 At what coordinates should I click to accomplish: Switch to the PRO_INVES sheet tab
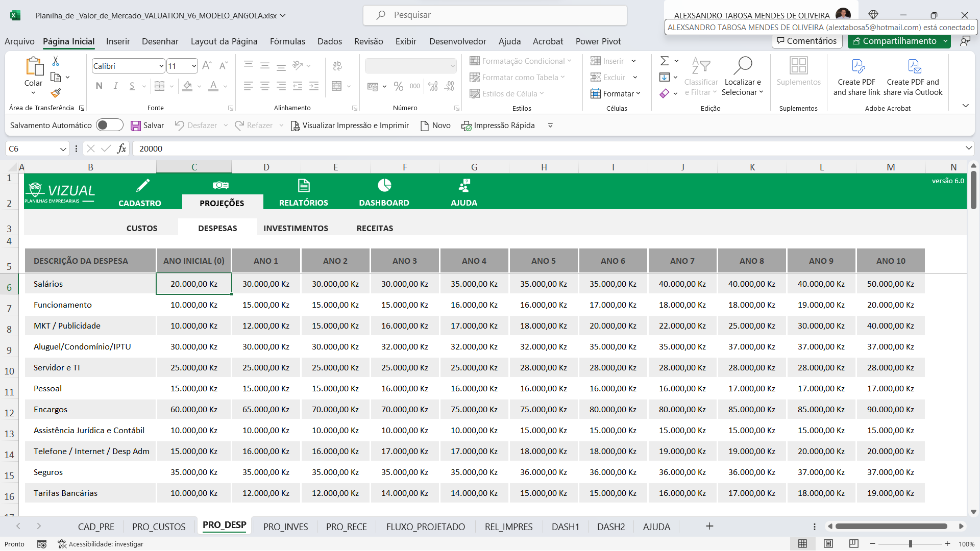tap(285, 527)
